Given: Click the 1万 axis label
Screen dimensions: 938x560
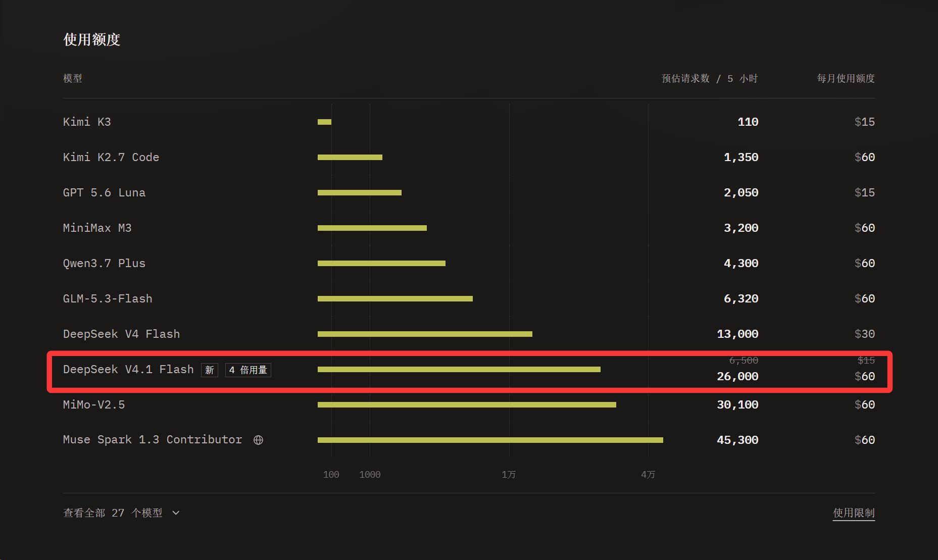Looking at the screenshot, I should coord(509,475).
